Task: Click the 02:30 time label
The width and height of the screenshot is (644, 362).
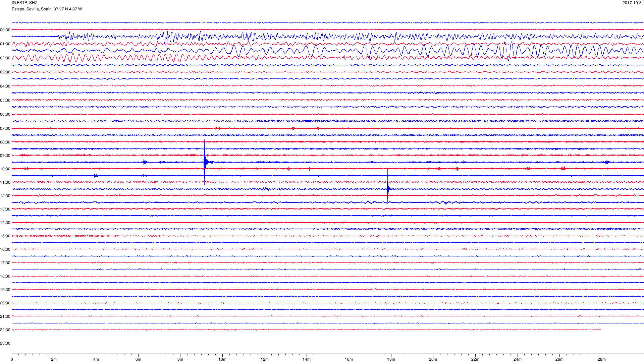Action: [x=5, y=58]
